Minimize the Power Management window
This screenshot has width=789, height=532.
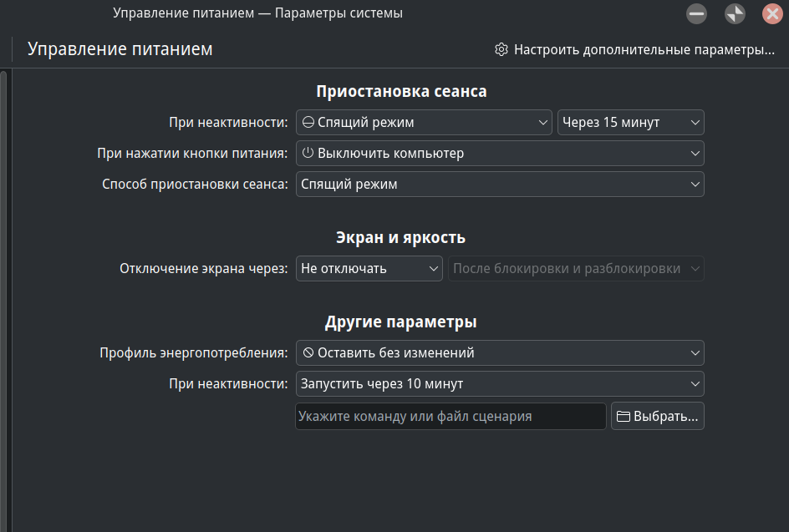(x=696, y=13)
